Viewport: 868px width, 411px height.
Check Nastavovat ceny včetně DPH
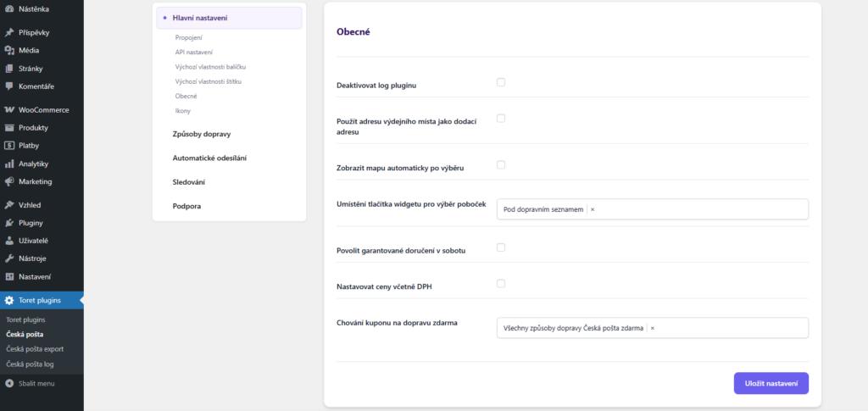click(x=501, y=283)
